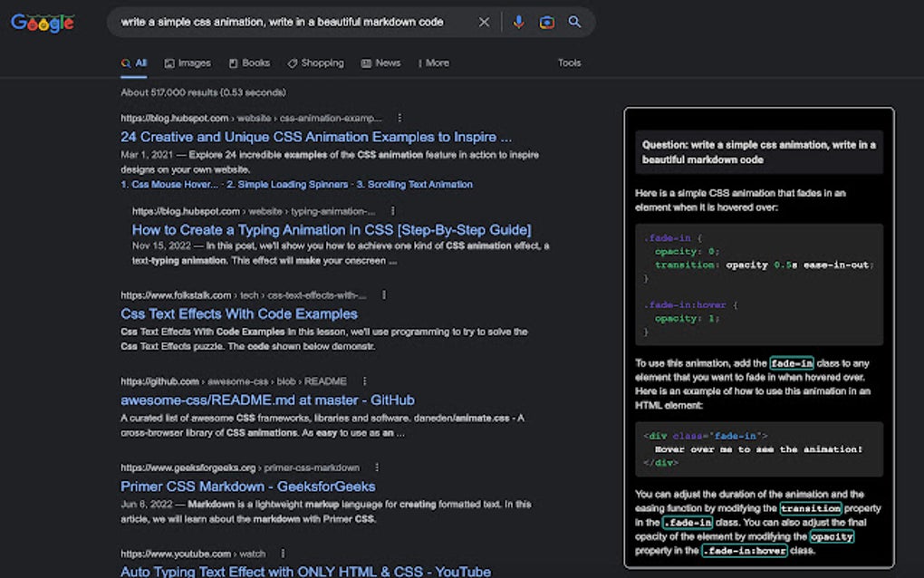Expand the More search categories dropdown
The image size is (924, 578).
click(x=434, y=63)
